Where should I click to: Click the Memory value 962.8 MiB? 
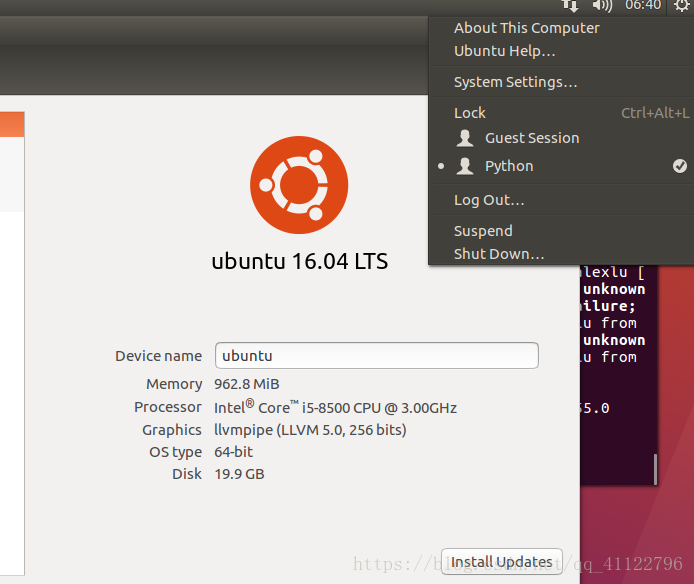247,384
